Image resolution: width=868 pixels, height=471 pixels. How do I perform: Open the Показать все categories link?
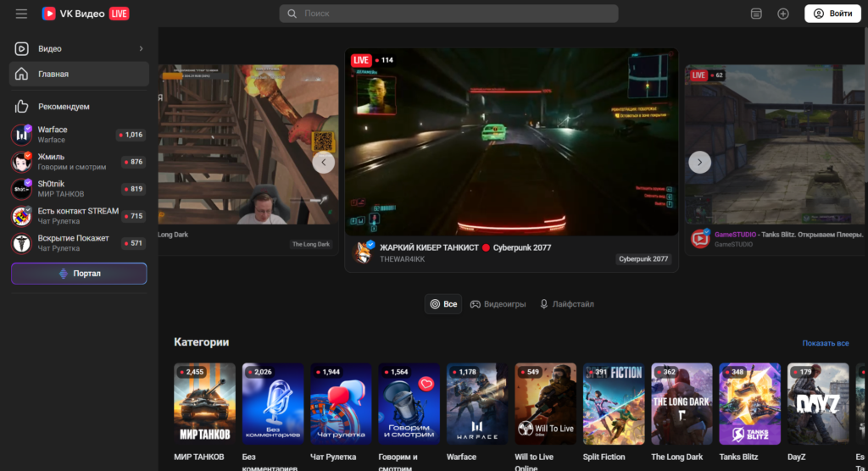(826, 343)
